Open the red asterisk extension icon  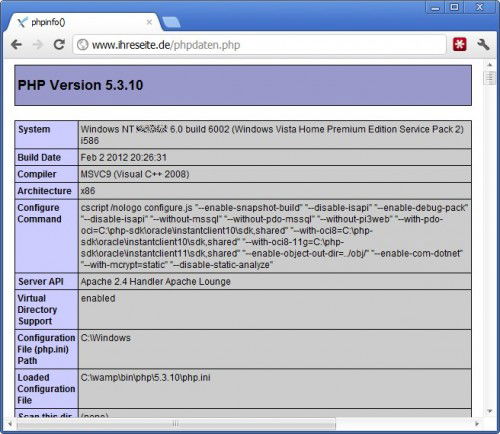tap(459, 44)
